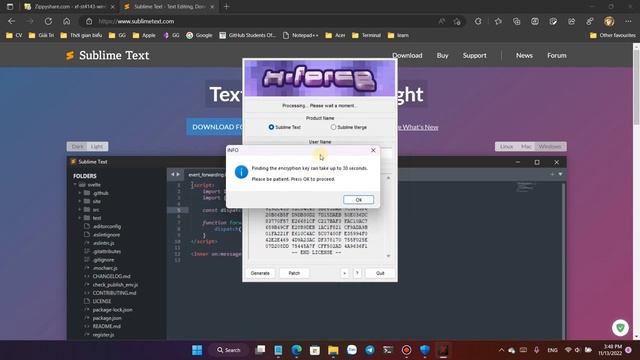640x360 pixels.
Task: Open Zoom from the taskbar
Action: click(x=352, y=350)
